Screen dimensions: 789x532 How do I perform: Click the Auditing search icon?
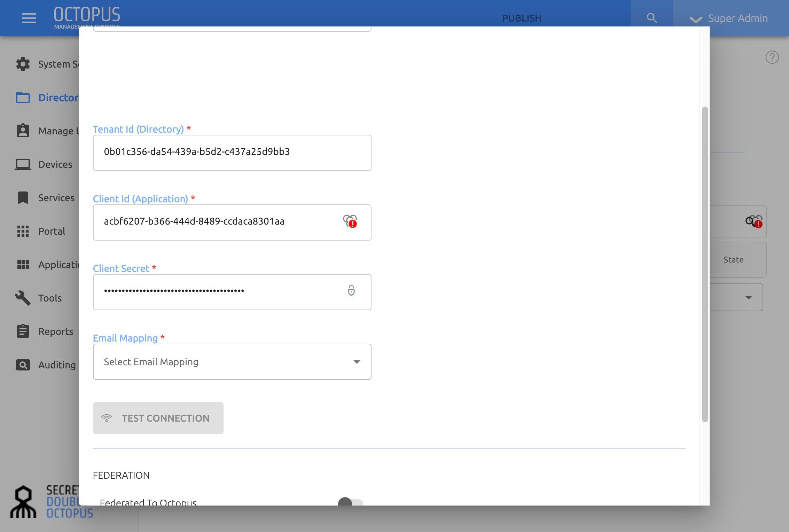[x=23, y=365]
